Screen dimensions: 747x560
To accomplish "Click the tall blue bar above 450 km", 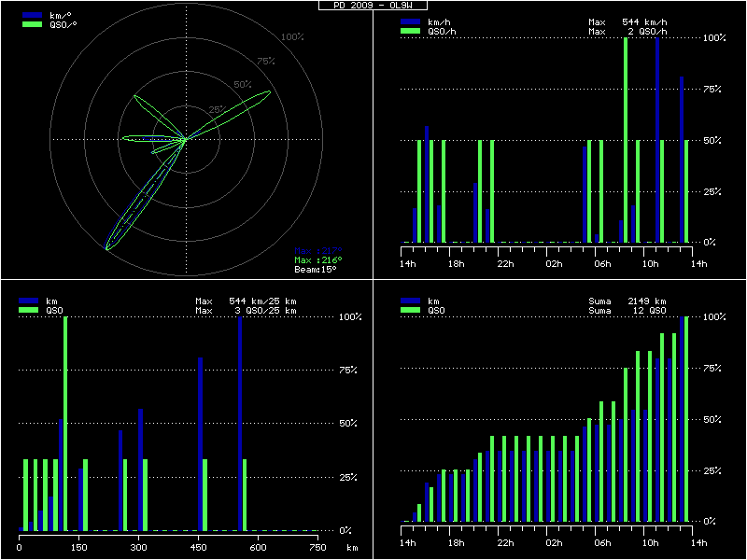I will coord(200,443).
